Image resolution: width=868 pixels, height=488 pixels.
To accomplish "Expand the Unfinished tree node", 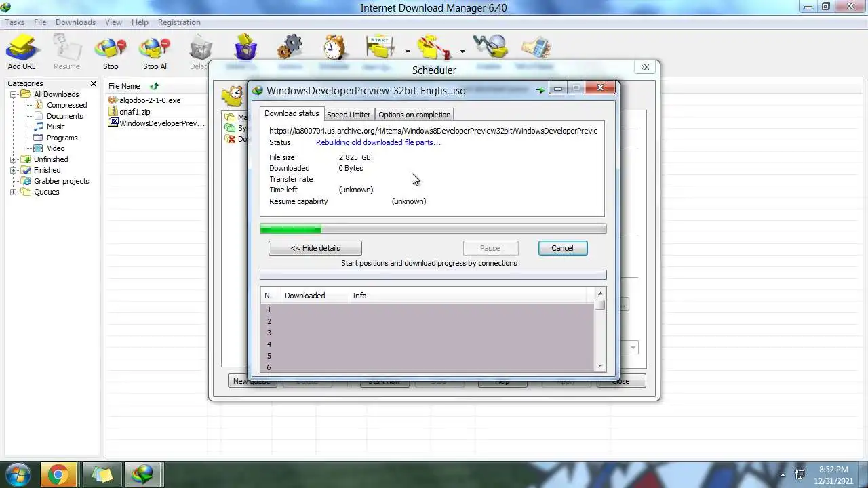I will click(x=13, y=159).
